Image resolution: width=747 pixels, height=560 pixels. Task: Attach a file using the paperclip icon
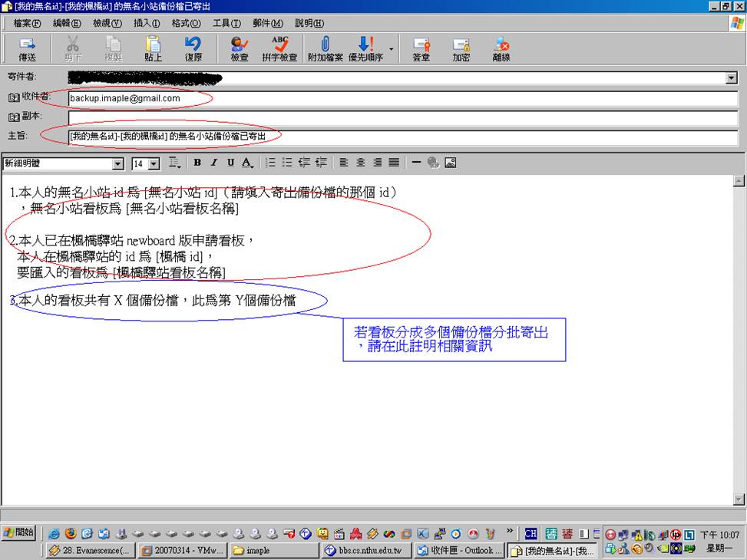324,49
